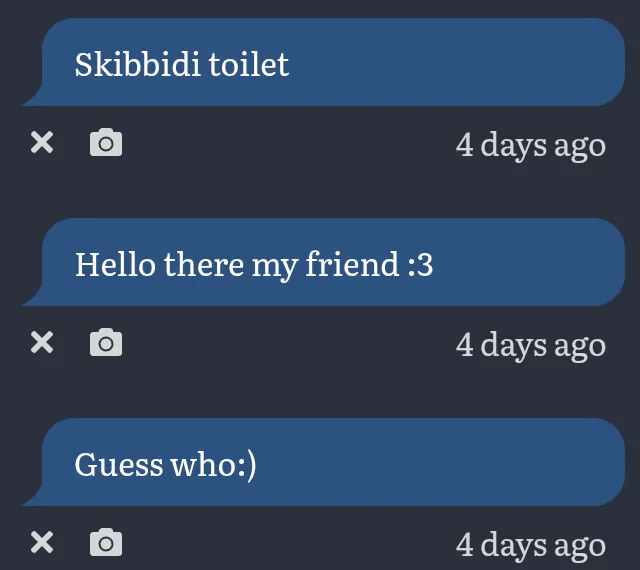Viewport: 640px width, 570px height.
Task: Click the 'Hello there my friend :3' text
Action: point(254,265)
